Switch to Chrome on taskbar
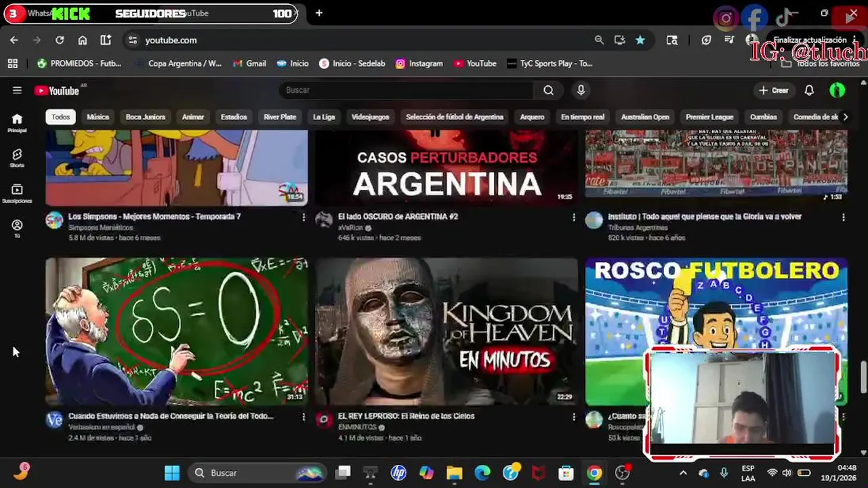The image size is (868, 488). click(x=594, y=472)
